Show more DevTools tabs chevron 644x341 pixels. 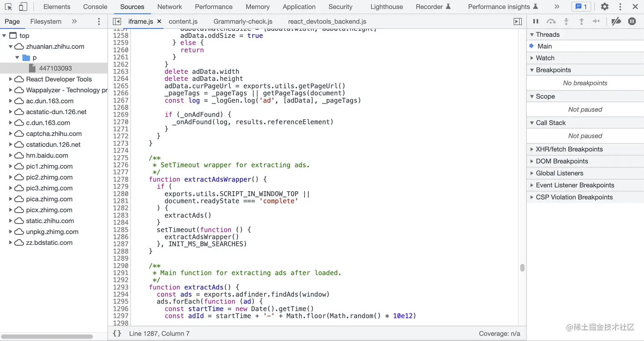point(557,7)
